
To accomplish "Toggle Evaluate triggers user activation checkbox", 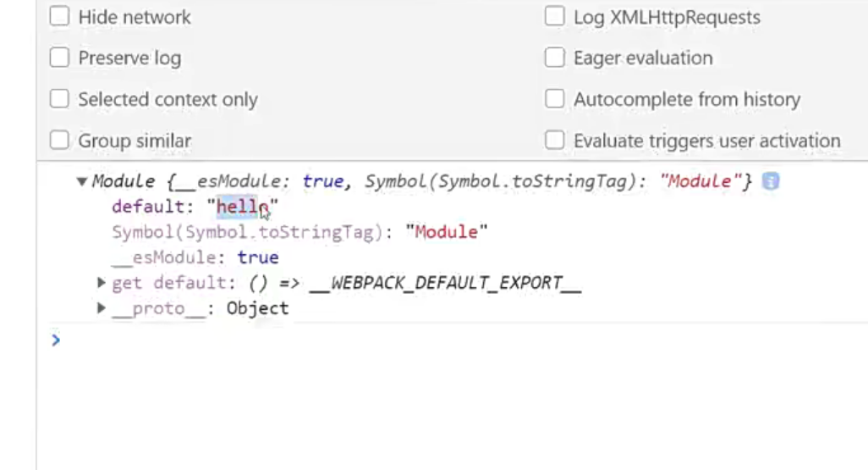I will point(555,141).
